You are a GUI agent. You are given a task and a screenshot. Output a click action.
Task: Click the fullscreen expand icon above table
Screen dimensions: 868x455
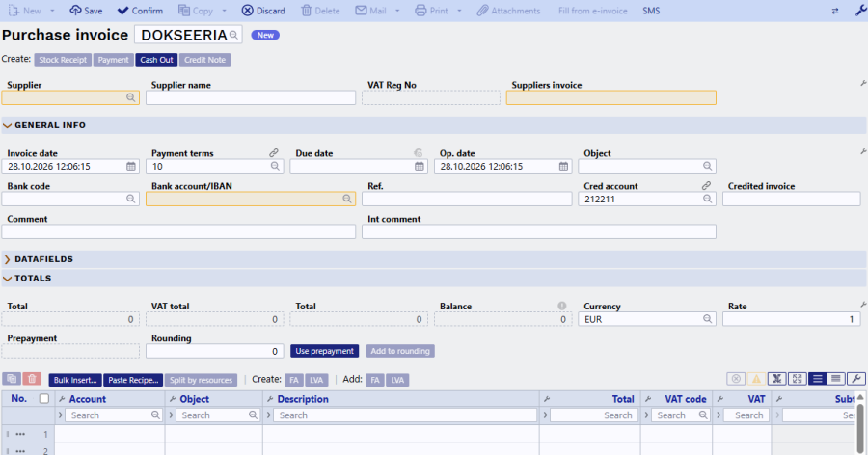(798, 379)
